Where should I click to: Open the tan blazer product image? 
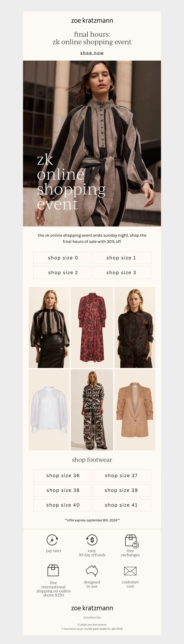[x=135, y=410]
